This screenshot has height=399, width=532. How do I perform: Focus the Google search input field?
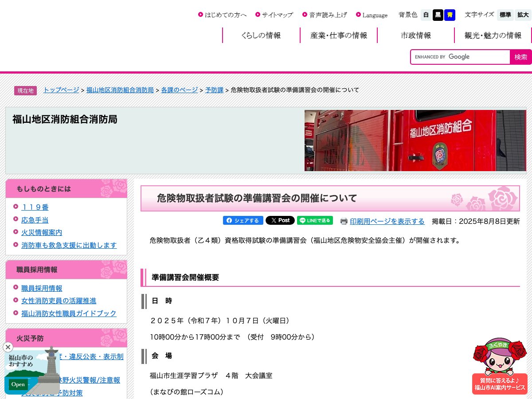click(x=460, y=57)
